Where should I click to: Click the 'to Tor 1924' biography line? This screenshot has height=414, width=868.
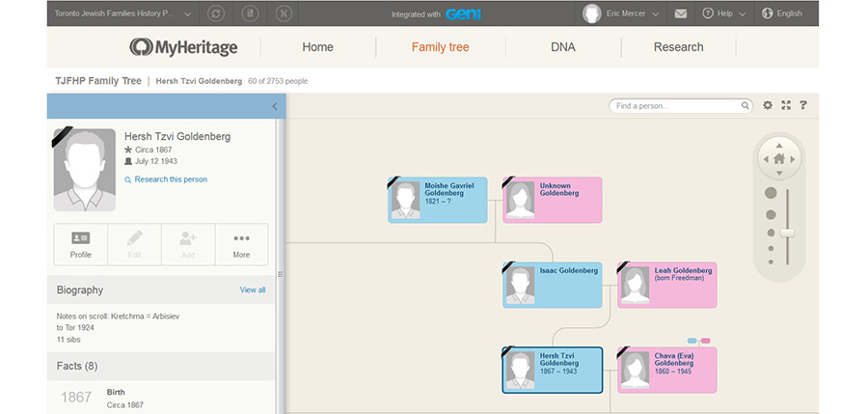[75, 327]
